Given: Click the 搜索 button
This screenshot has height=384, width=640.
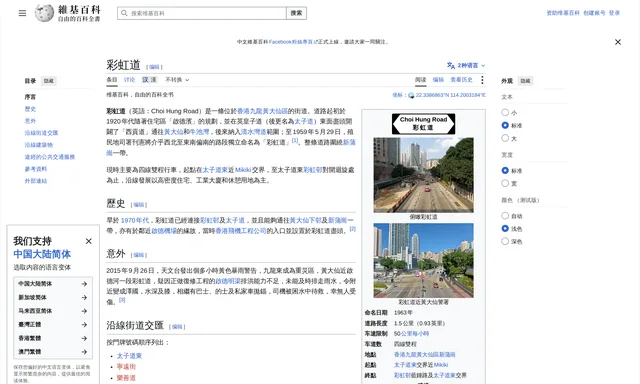Looking at the screenshot, I should click(296, 13).
